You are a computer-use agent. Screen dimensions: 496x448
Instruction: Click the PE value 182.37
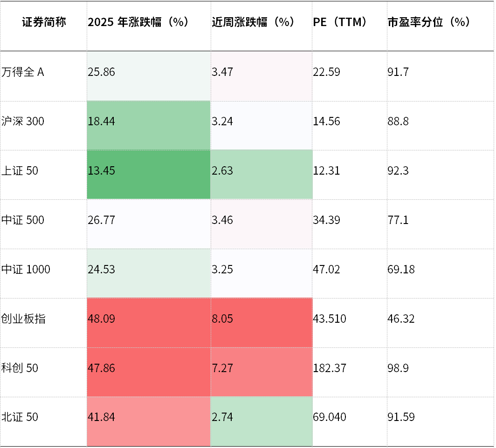pos(330,368)
